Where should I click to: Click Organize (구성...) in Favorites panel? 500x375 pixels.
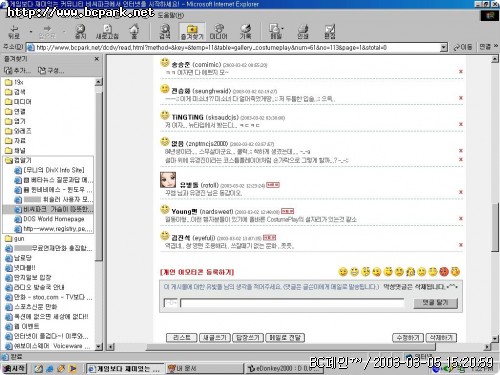coord(51,70)
